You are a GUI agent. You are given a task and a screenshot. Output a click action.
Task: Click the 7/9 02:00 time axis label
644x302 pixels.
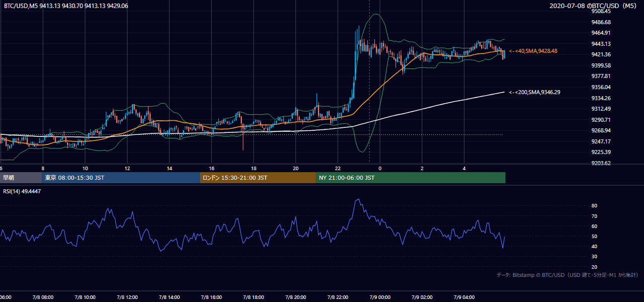[422, 297]
